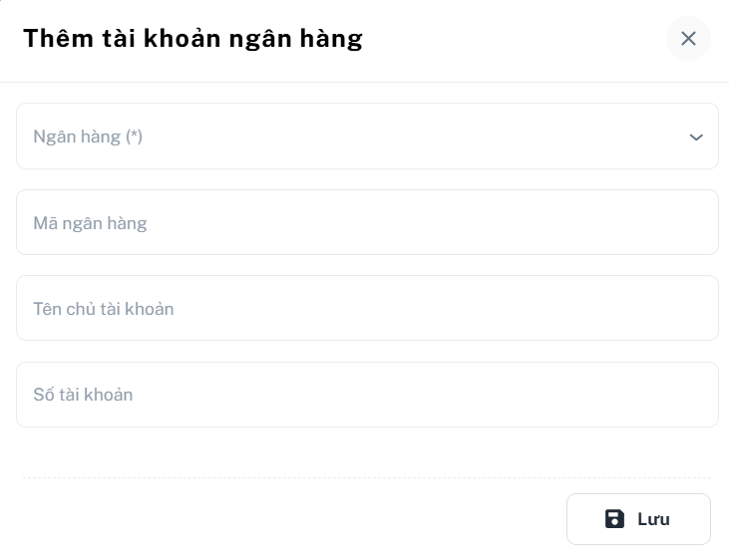
Task: Click the empty right side of Số tài khoản box
Action: click(x=598, y=395)
